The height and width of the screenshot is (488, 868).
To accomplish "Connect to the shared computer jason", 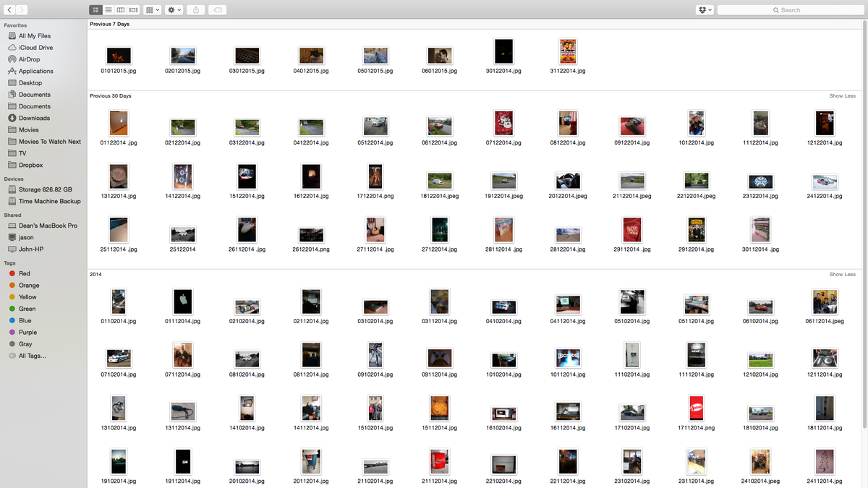I will point(26,237).
